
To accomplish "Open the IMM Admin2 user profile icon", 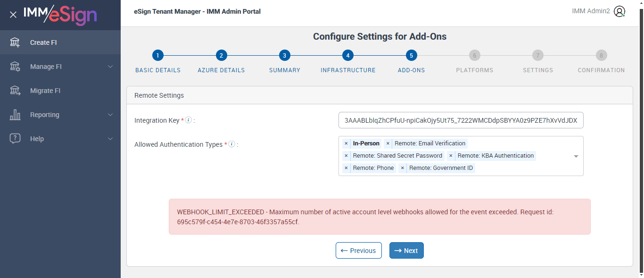I will click(619, 12).
